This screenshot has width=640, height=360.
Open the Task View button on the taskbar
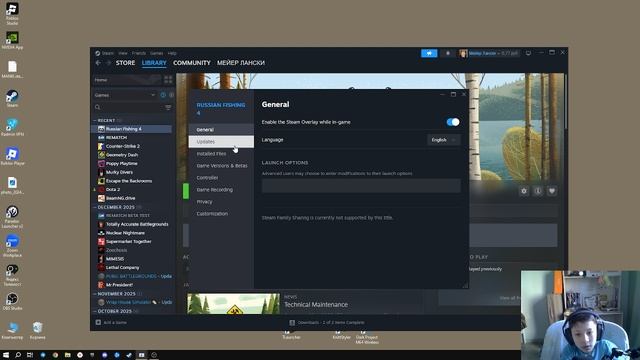(30, 355)
